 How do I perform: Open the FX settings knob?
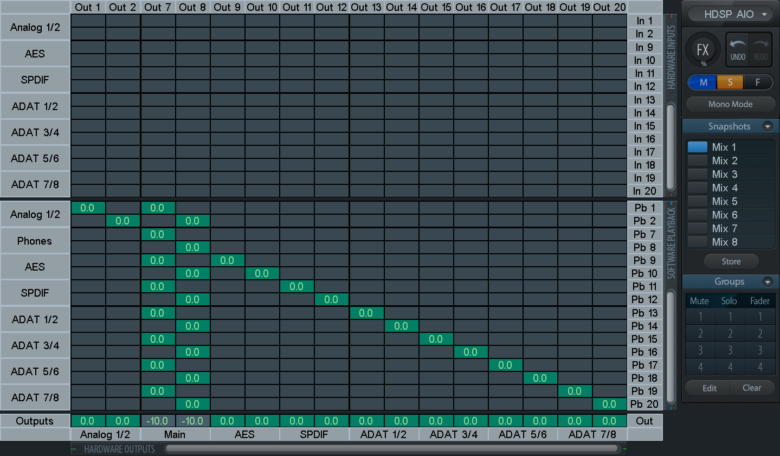click(x=704, y=50)
